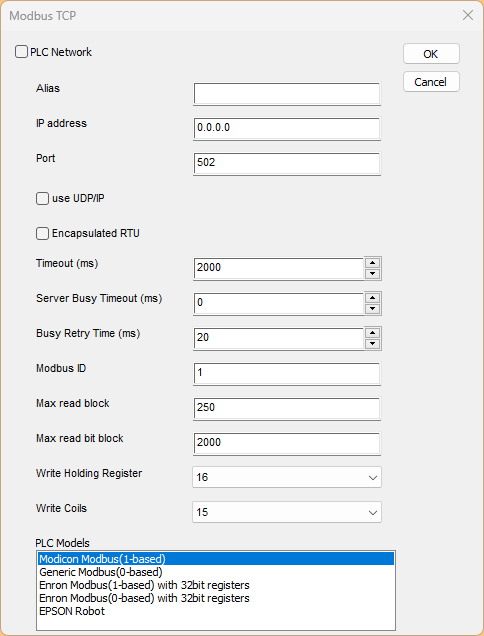Check the Encapsulated RTU option
The height and width of the screenshot is (636, 484).
tap(42, 233)
